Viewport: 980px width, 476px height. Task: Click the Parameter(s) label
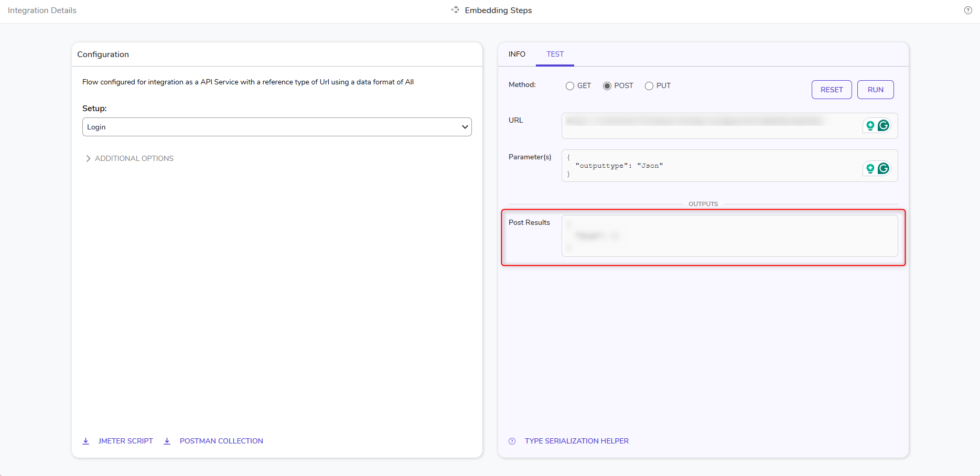point(530,157)
